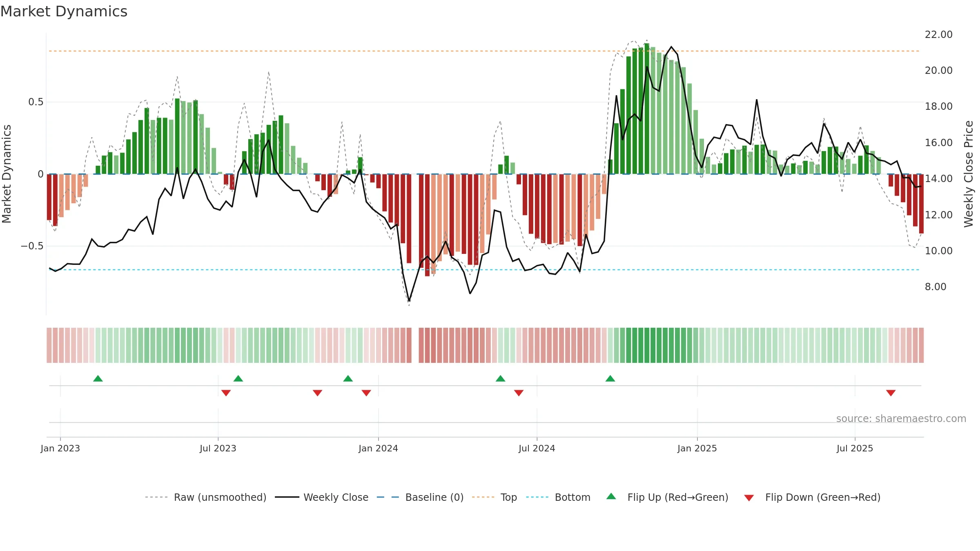Click the 12.00 price tick label
This screenshot has width=980, height=551.
pyautogui.click(x=939, y=215)
